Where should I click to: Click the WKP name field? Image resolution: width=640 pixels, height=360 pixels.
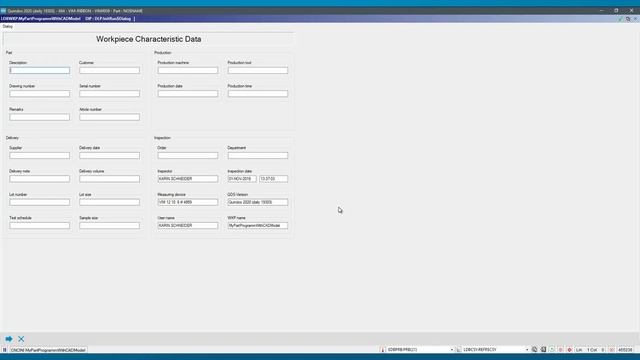point(258,225)
